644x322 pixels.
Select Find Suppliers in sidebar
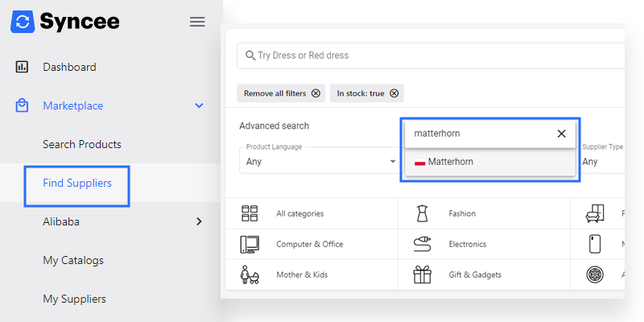(77, 184)
